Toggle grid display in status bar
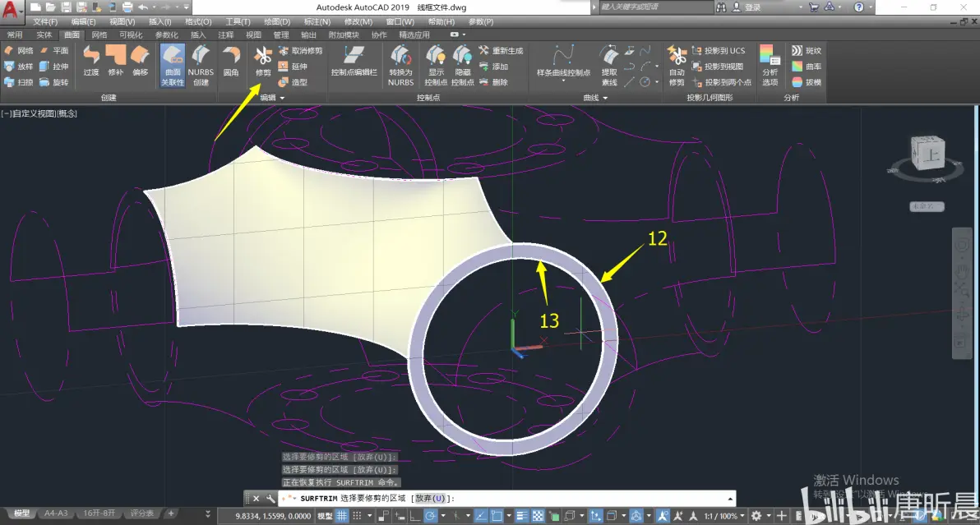Screen dimensions: 980x525 342,516
